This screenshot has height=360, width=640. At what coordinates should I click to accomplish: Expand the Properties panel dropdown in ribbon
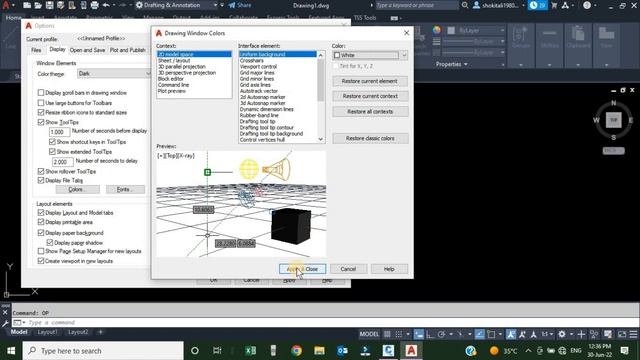(x=452, y=64)
